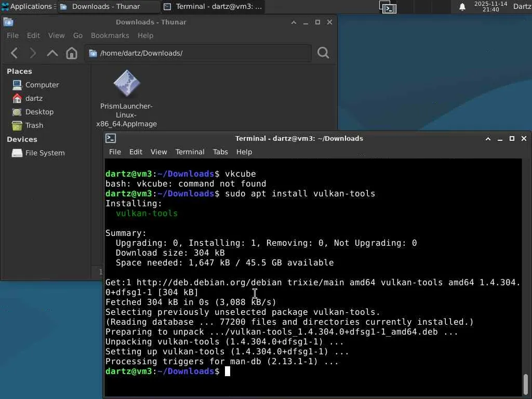Click the 'Devices' sidebar heading
Image resolution: width=532 pixels, height=399 pixels.
click(22, 139)
